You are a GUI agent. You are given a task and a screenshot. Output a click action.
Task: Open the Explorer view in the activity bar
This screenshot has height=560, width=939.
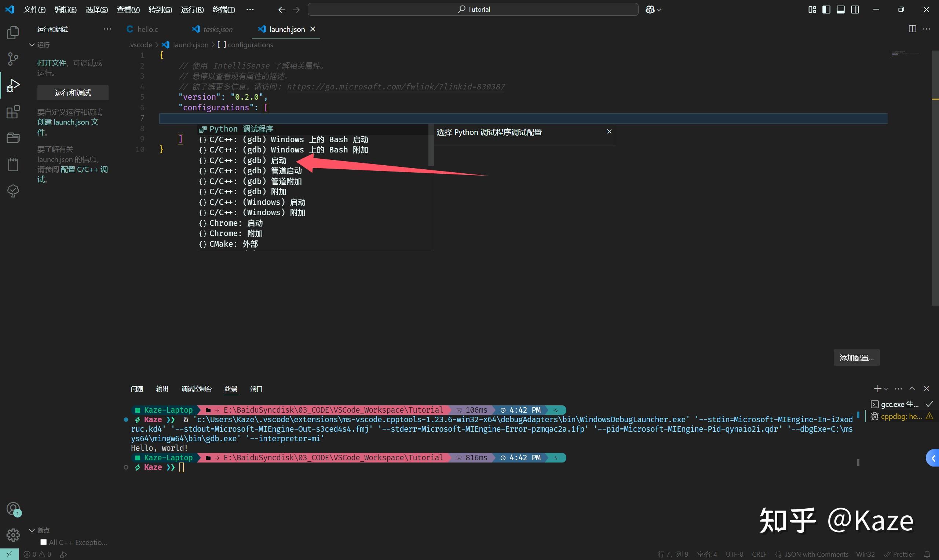(x=13, y=33)
